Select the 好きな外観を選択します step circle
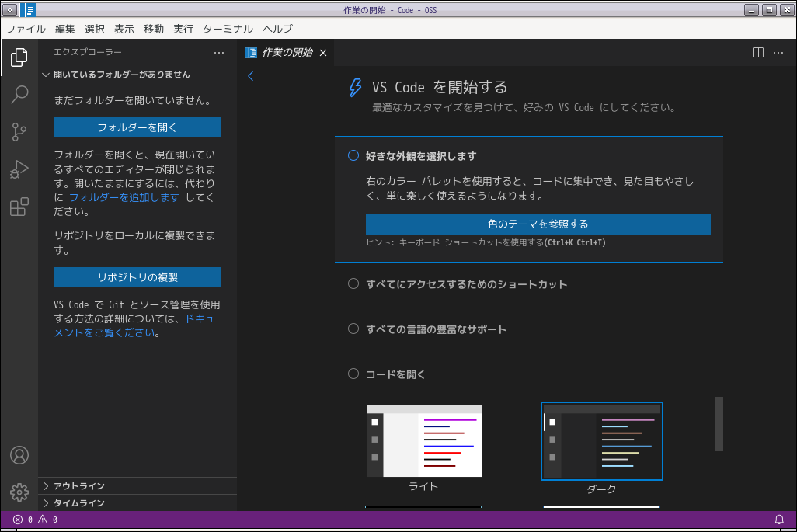 coord(353,155)
